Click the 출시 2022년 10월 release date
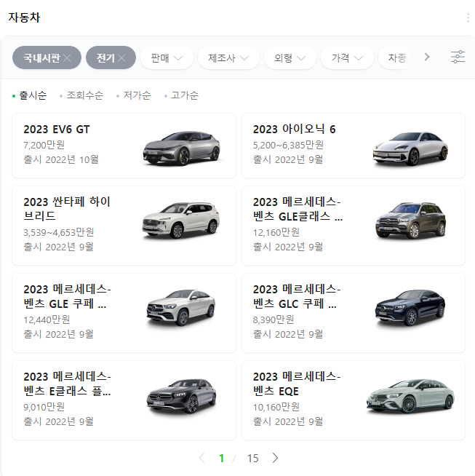Viewport: 475px width, 476px height. pyautogui.click(x=61, y=159)
